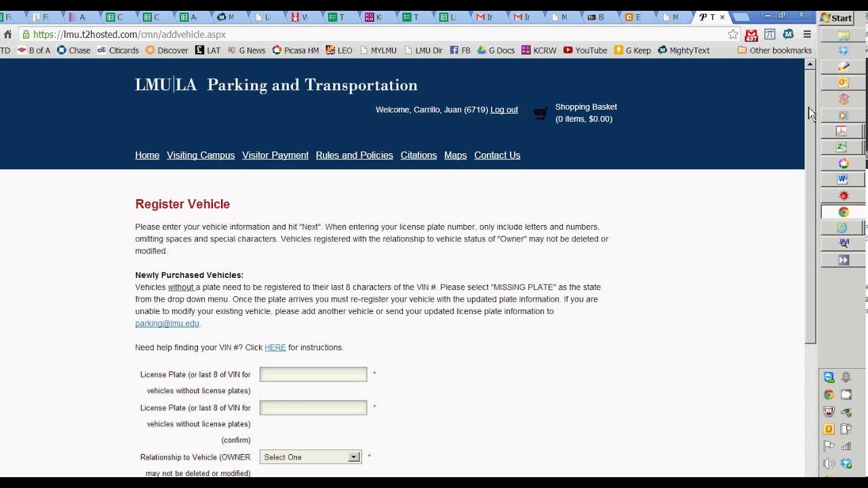Viewport: 868px width, 488px height.
Task: Open Rules and Policies navigation item
Action: (x=355, y=155)
